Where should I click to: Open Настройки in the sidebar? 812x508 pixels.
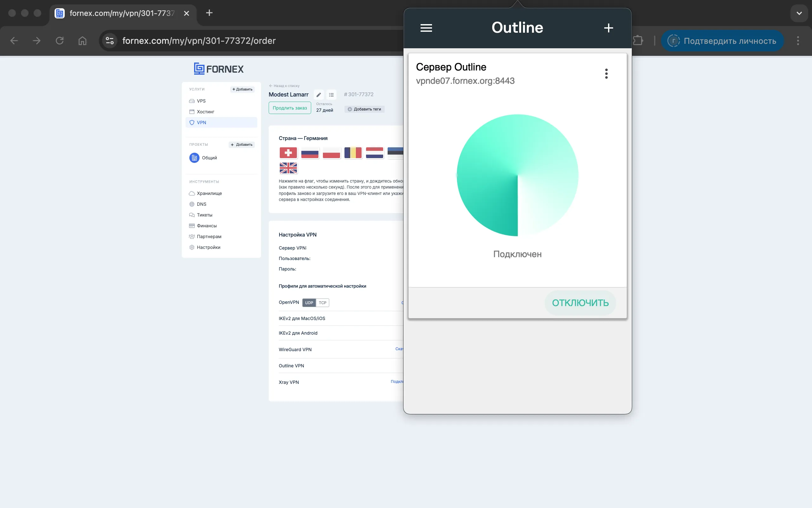pyautogui.click(x=208, y=247)
